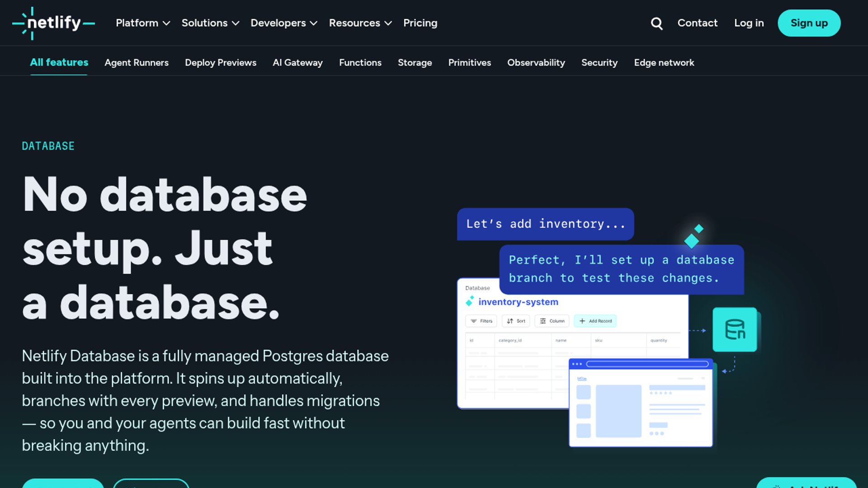Click the "Perfect, I'll set up" chat bubble
The width and height of the screenshot is (868, 488).
[x=622, y=269]
